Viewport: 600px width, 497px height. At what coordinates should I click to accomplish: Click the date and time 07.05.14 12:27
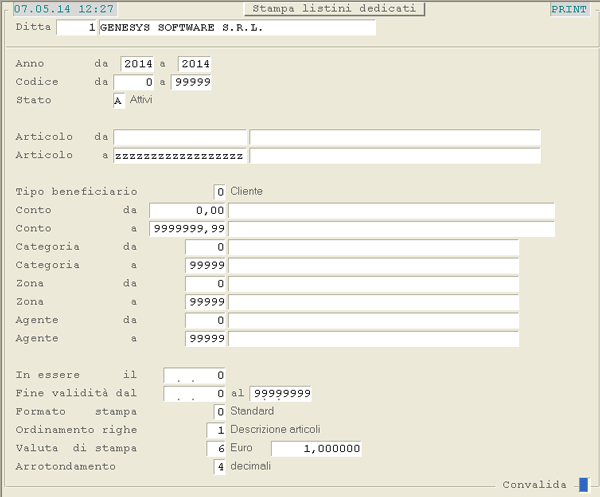[64, 9]
